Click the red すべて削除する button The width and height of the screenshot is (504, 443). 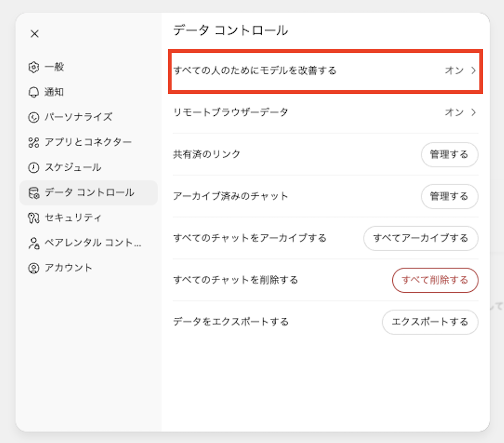click(435, 280)
